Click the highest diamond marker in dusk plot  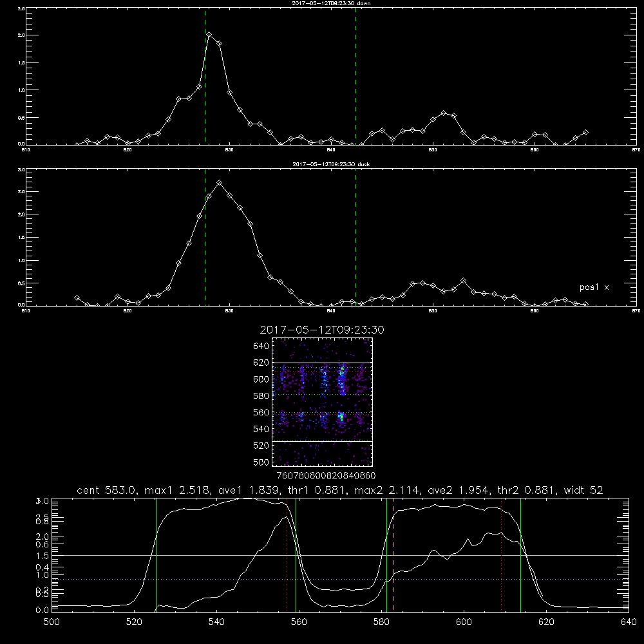pyautogui.click(x=220, y=182)
